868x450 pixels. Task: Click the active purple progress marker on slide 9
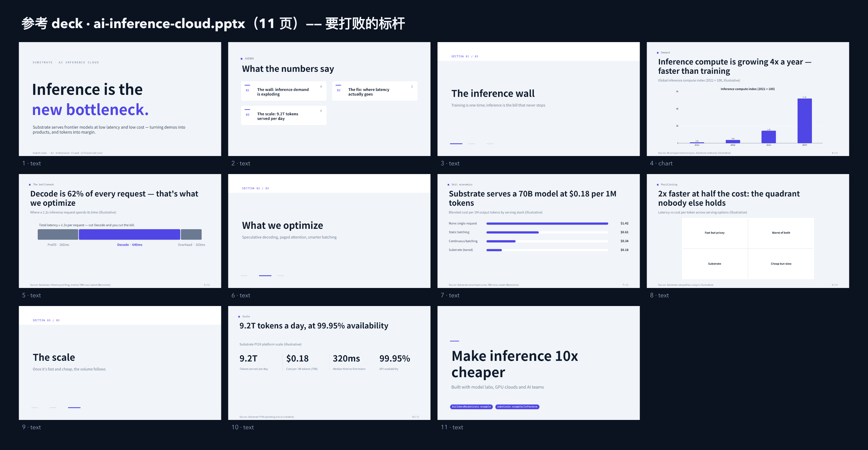point(74,408)
